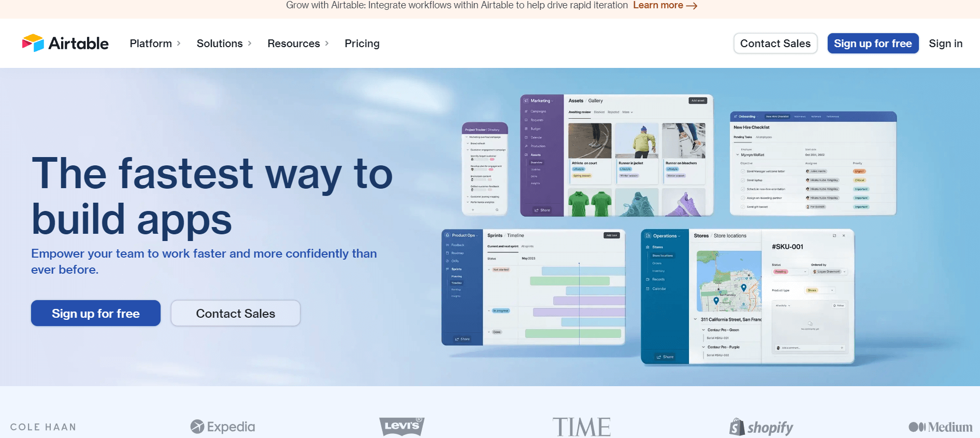Click Contact Sales in the header
Image resolution: width=980 pixels, height=438 pixels.
pos(775,44)
